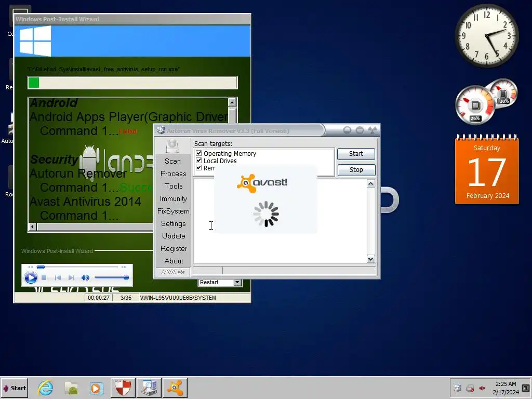Click the Avast logo on the splash
The height and width of the screenshot is (399, 532).
(262, 183)
